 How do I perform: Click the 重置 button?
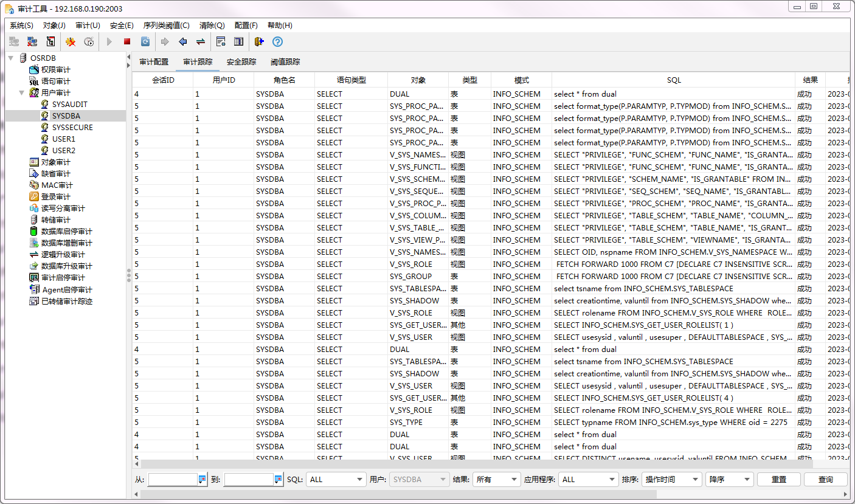778,479
